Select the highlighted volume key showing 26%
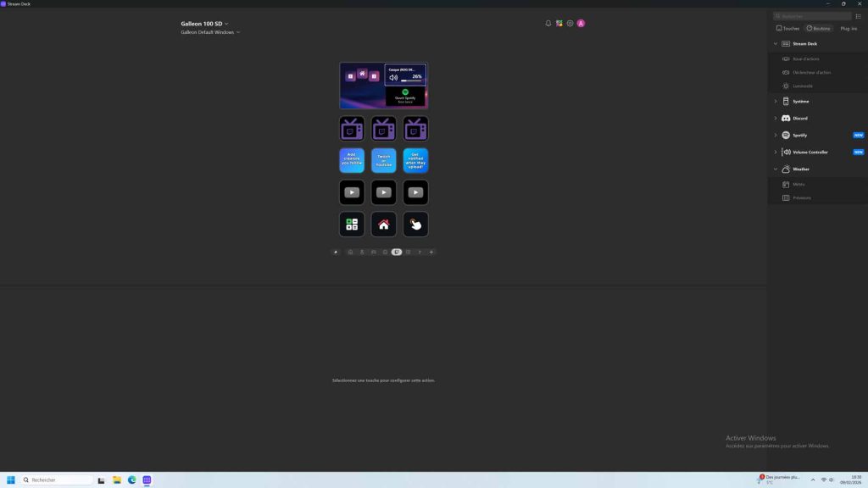This screenshot has height=488, width=868. point(405,76)
